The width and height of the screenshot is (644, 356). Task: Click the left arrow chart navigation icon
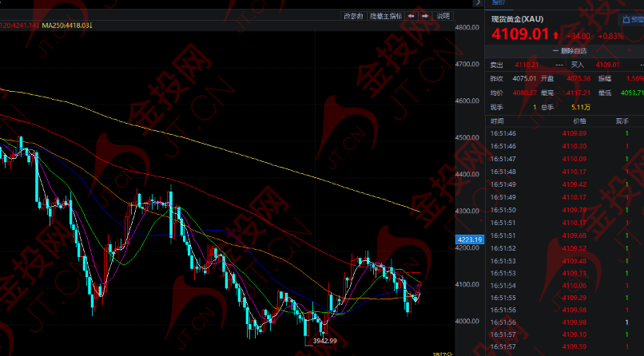pyautogui.click(x=411, y=16)
